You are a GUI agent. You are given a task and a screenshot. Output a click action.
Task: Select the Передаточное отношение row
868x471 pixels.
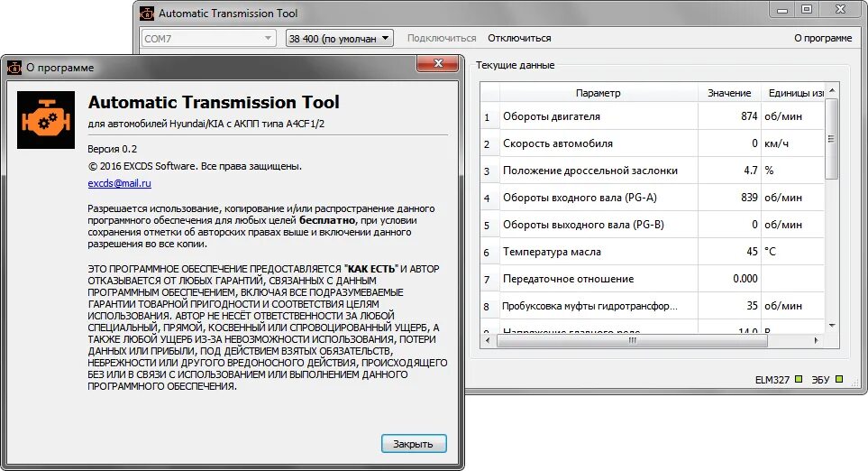653,279
